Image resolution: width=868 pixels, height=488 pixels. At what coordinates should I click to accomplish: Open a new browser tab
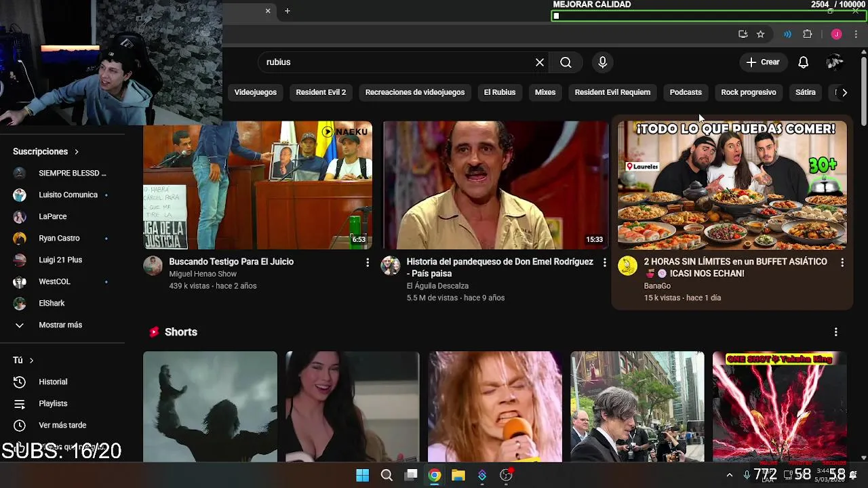point(288,11)
